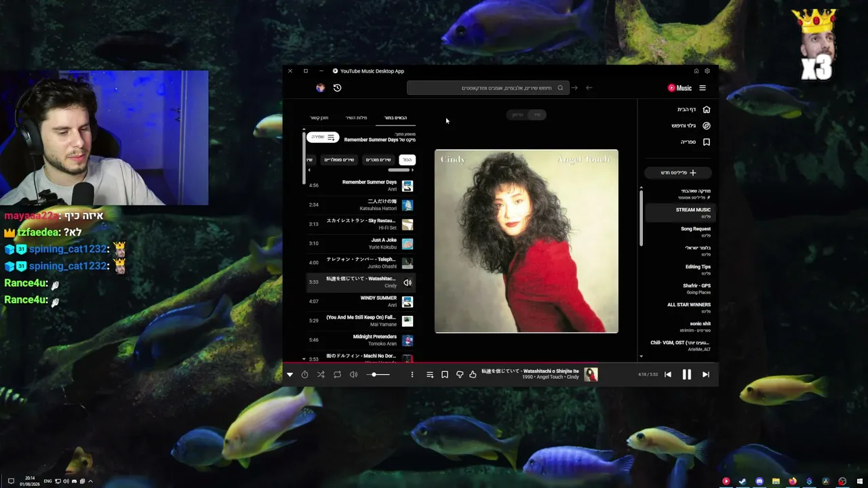
Task: Open Windows notification center in taskbar
Action: (11, 481)
